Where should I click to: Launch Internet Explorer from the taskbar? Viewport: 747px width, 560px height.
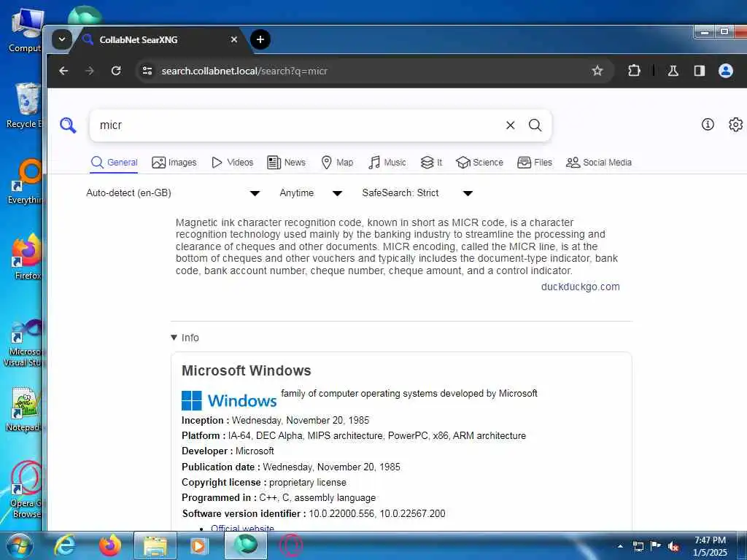65,545
